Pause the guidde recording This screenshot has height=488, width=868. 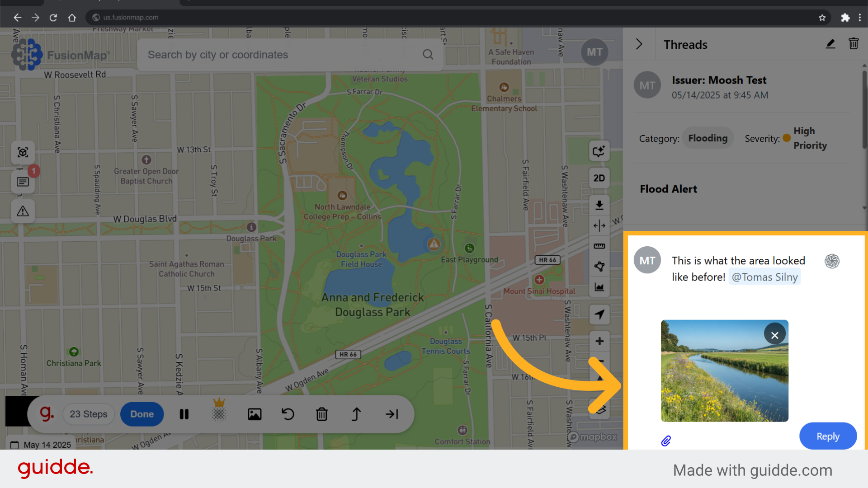coord(184,414)
